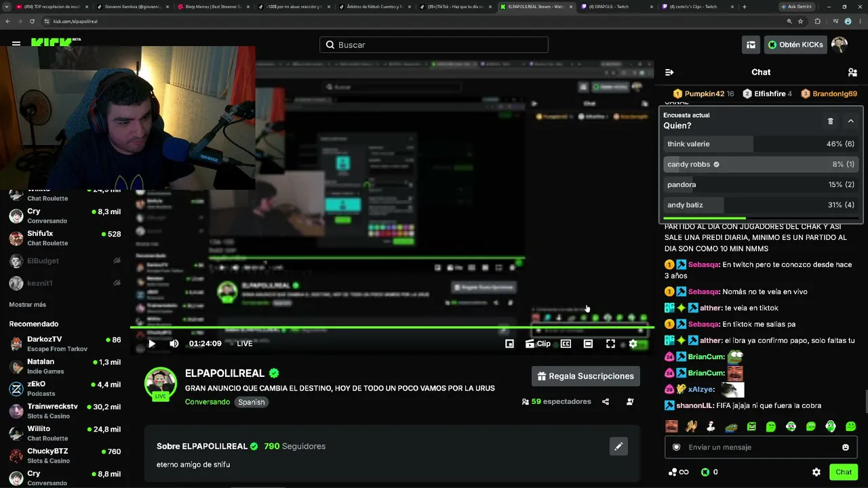Expand Mostrar más in the sidebar
Image resolution: width=868 pixels, height=488 pixels.
point(28,304)
